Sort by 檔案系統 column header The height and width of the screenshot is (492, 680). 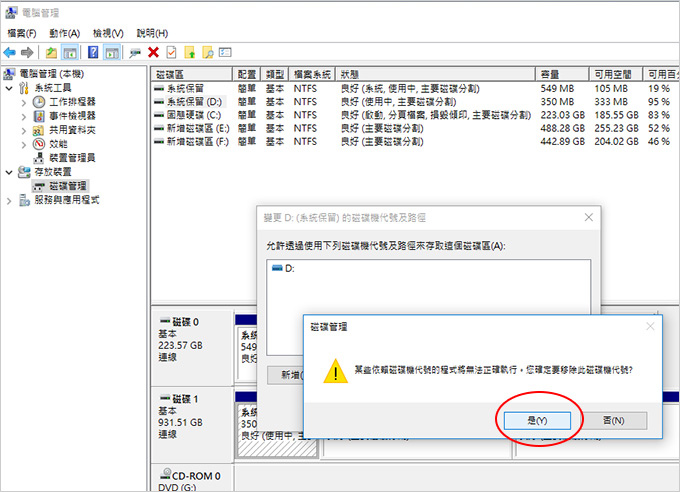312,74
